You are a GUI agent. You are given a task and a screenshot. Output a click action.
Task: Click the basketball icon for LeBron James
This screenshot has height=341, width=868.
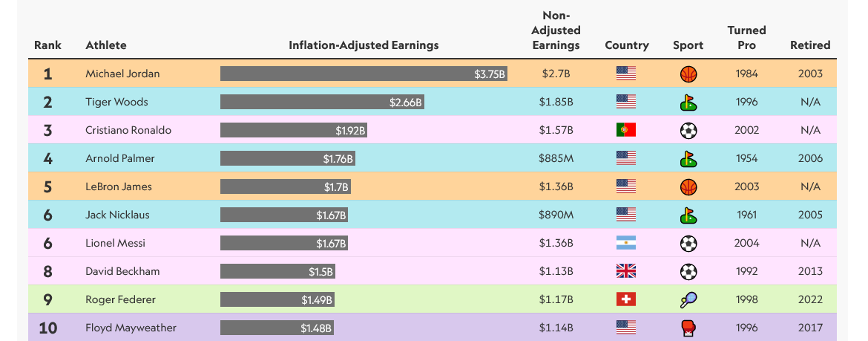tap(688, 187)
